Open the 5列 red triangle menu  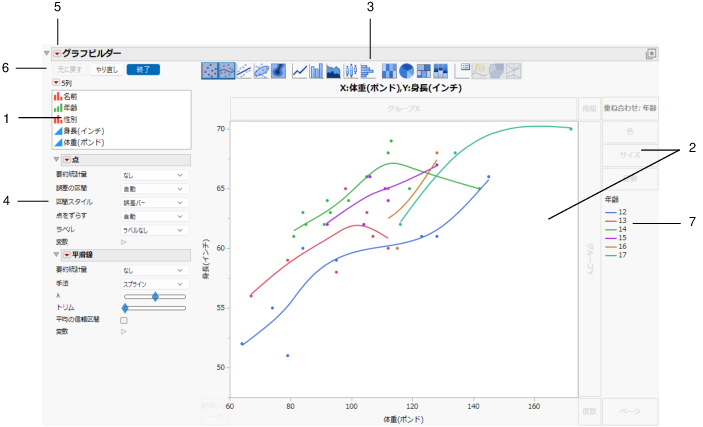[56, 83]
